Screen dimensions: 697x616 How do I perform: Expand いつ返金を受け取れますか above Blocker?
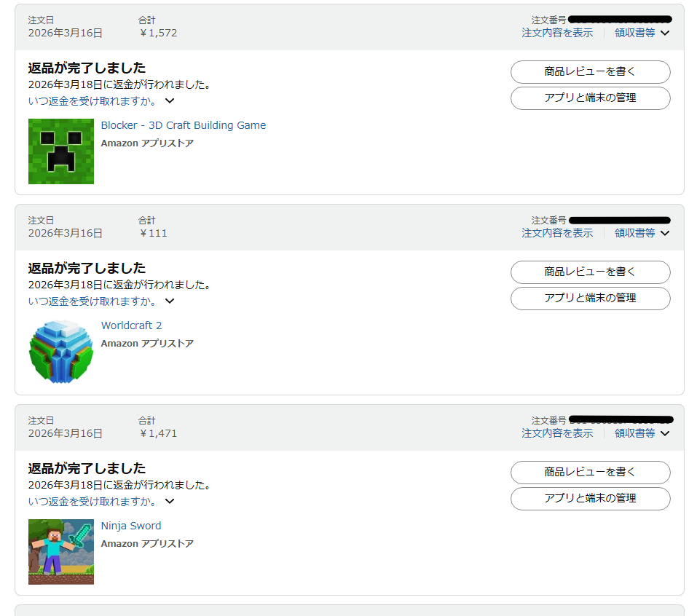pyautogui.click(x=101, y=101)
